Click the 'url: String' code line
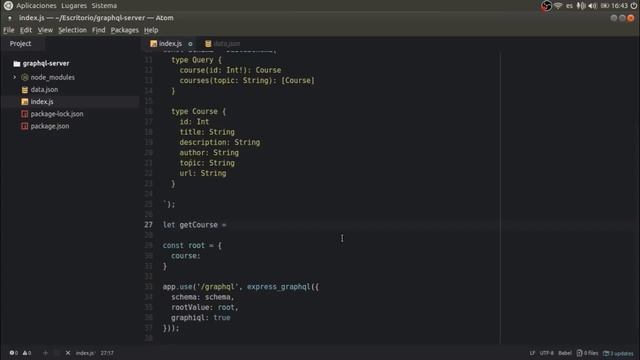Image resolution: width=640 pixels, height=360 pixels. (x=203, y=173)
